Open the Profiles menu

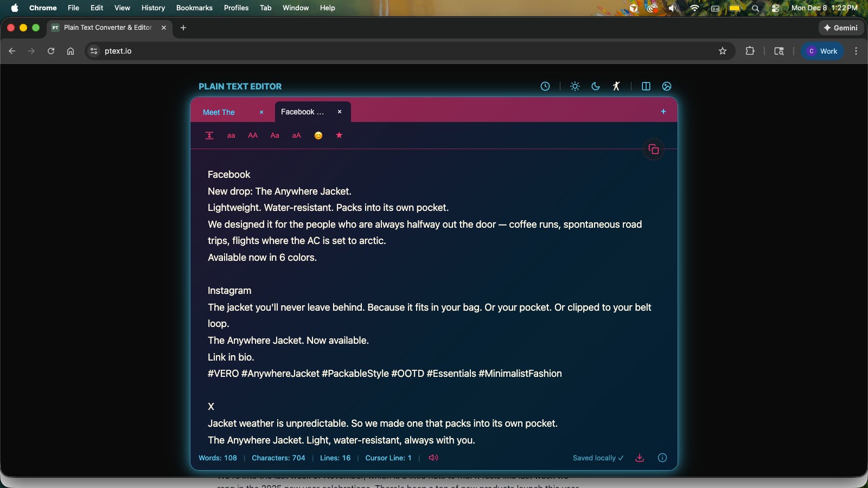236,8
